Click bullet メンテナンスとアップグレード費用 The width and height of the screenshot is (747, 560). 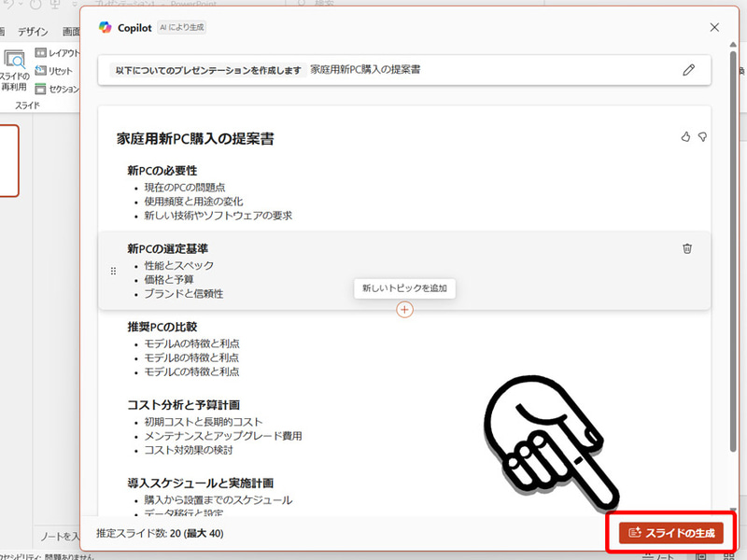click(223, 436)
